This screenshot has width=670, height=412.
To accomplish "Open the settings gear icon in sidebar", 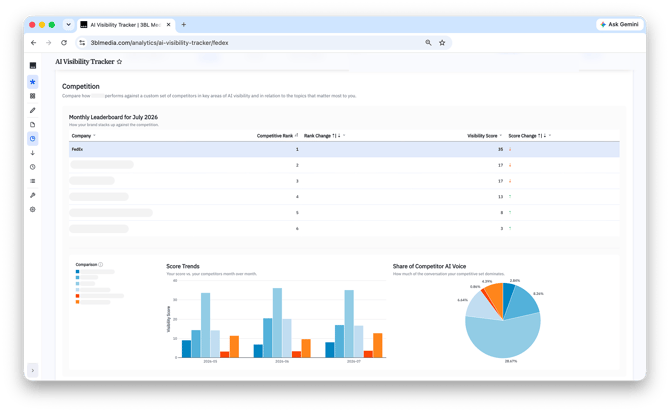I will click(x=32, y=209).
